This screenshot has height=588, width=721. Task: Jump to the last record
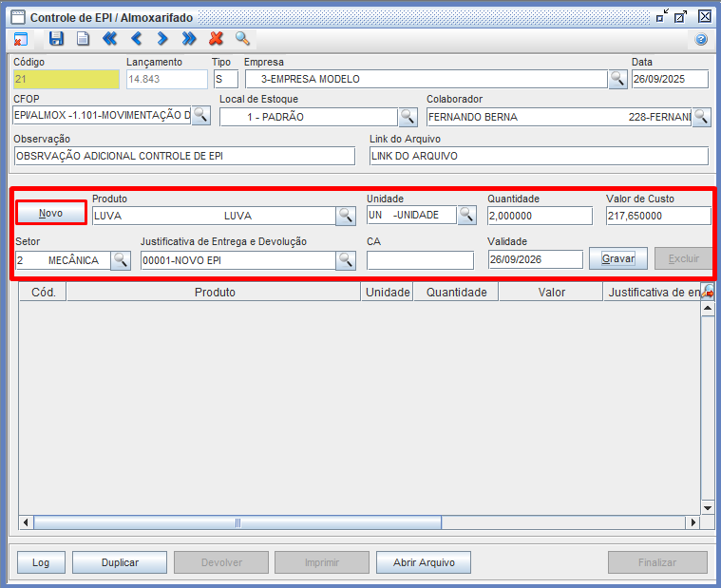(189, 39)
